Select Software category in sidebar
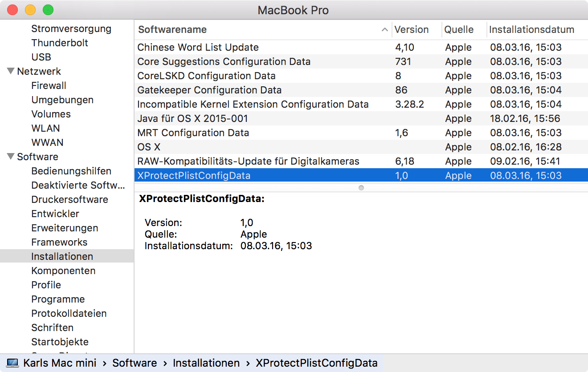This screenshot has height=372, width=588. (x=37, y=157)
